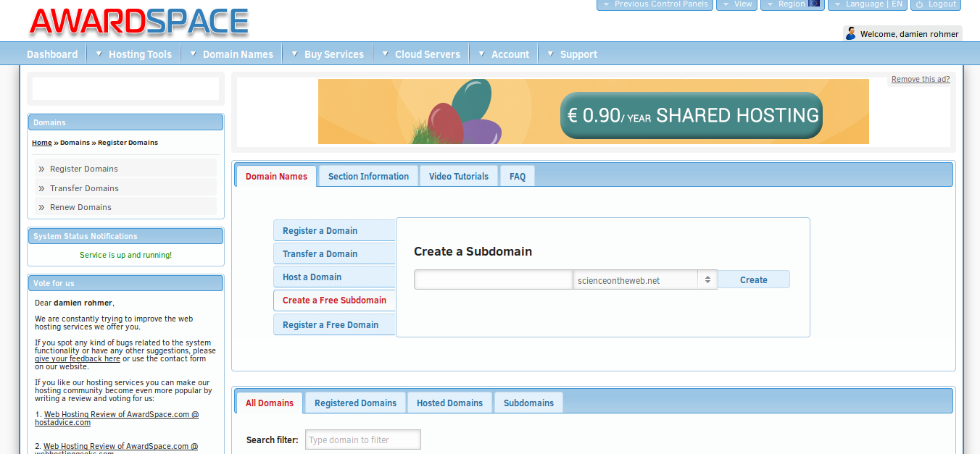The height and width of the screenshot is (454, 980).
Task: Select Register a Free Domain option
Action: [x=334, y=324]
